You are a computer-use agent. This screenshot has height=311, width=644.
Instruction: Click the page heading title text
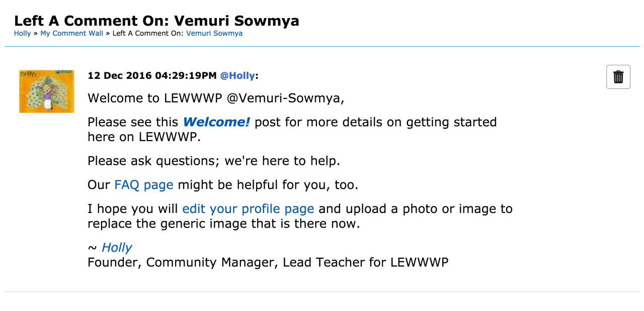coord(156,21)
